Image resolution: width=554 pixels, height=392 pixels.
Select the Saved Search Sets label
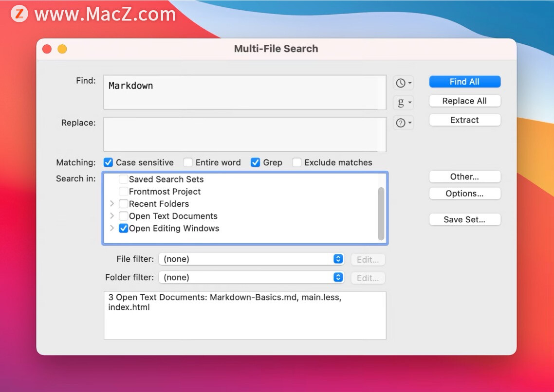(x=166, y=179)
